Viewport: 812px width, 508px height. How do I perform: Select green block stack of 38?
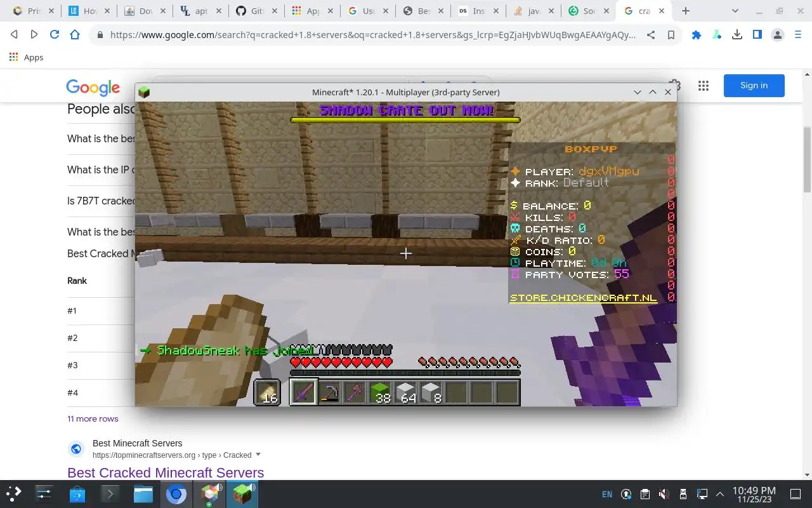381,392
